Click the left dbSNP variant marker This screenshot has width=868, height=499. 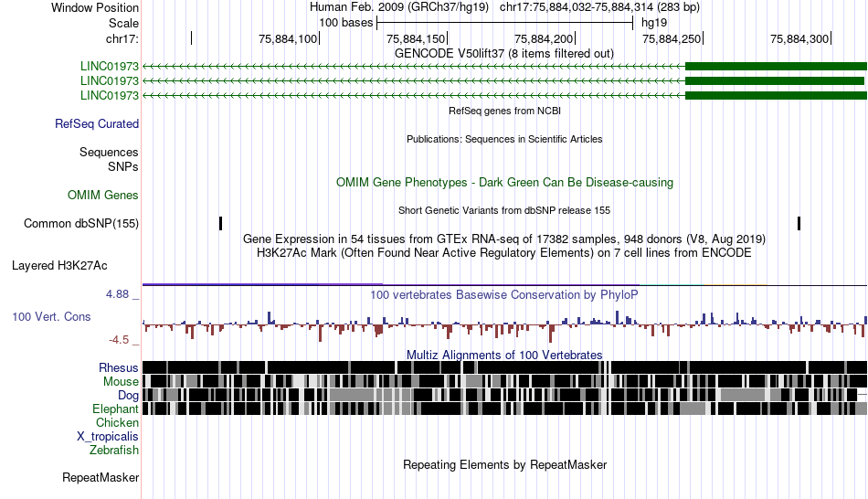(220, 224)
